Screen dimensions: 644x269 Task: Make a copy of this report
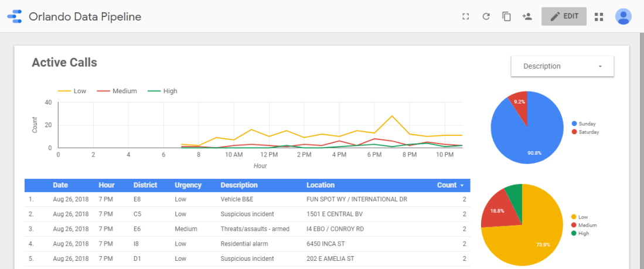(x=506, y=16)
